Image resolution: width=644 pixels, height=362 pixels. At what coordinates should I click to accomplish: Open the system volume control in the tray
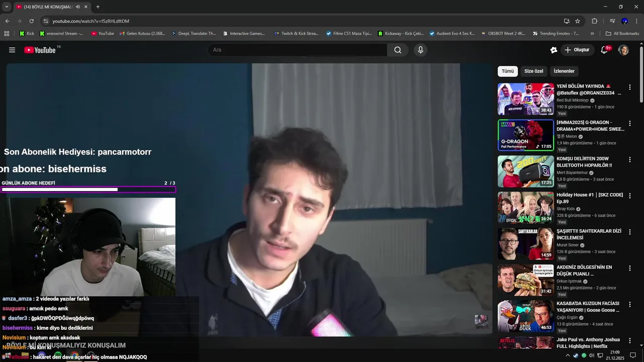pyautogui.click(x=592, y=355)
